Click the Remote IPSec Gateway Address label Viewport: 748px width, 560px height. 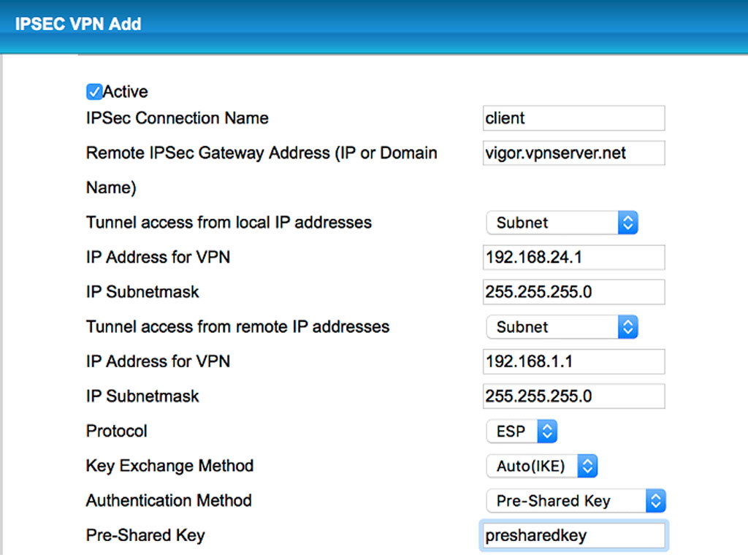click(262, 153)
